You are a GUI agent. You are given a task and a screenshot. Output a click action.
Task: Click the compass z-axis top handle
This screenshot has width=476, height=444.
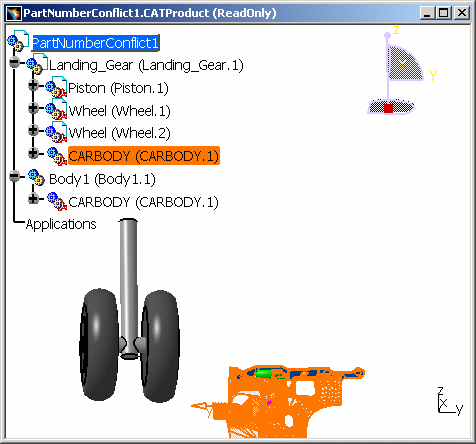pos(387,35)
